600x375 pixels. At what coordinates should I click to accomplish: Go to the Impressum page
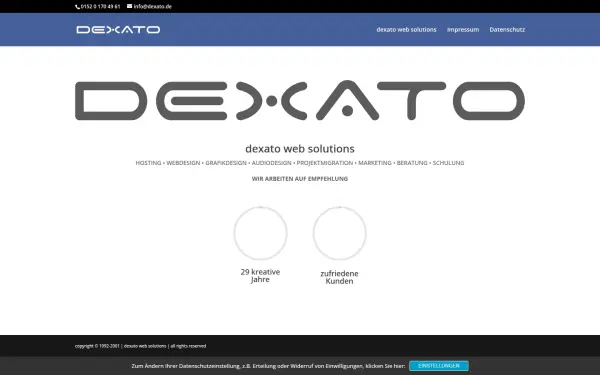point(463,30)
